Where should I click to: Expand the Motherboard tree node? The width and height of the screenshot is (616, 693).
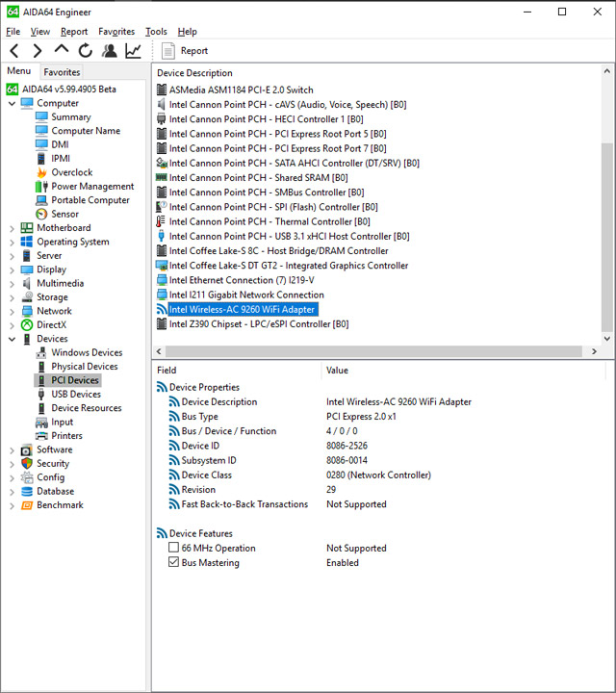tap(12, 228)
